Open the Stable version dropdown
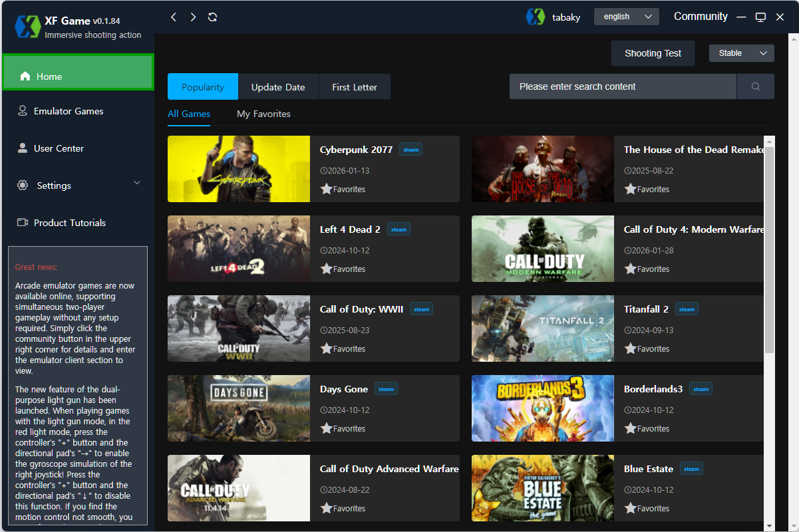 pos(741,53)
